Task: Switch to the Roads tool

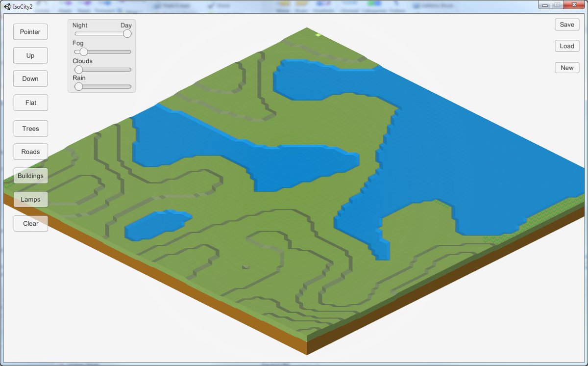Action: click(30, 152)
